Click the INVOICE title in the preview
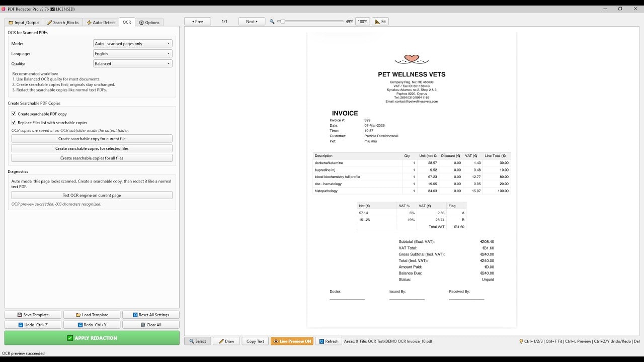 click(345, 113)
